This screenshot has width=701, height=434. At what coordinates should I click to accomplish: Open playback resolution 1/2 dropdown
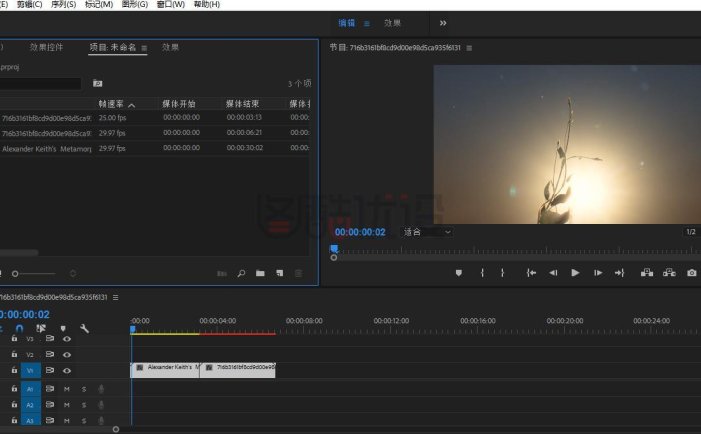point(691,232)
